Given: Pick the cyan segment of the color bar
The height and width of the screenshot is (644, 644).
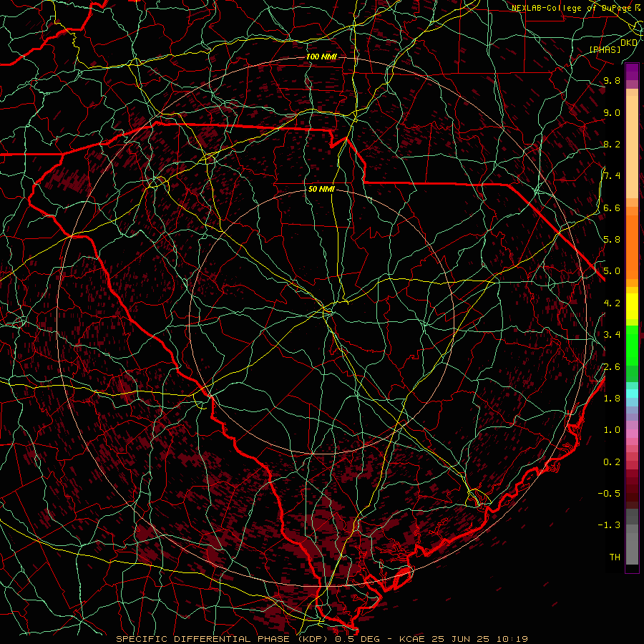Looking at the screenshot, I should (632, 394).
